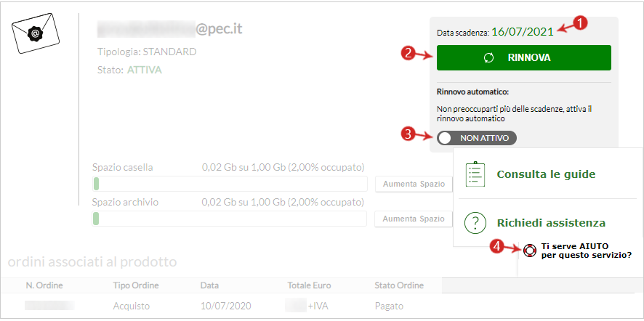Click the red number 1 callout marker
Image resolution: width=644 pixels, height=321 pixels.
579,24
